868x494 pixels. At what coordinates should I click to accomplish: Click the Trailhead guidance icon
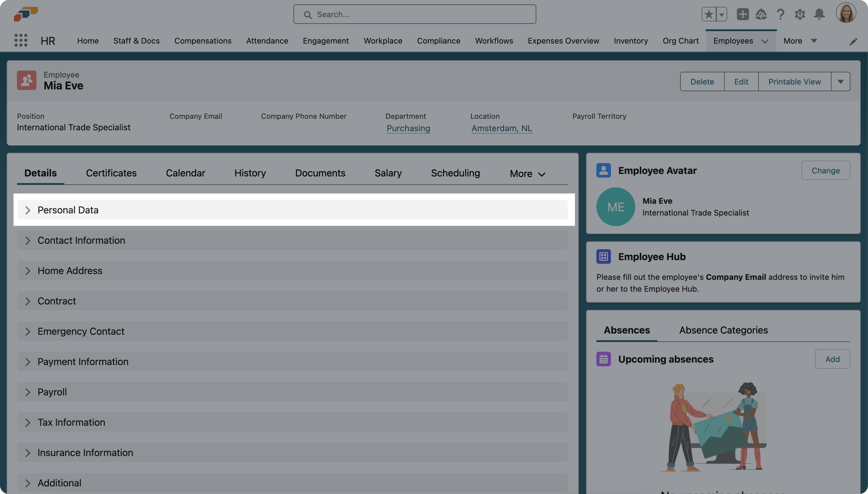761,14
